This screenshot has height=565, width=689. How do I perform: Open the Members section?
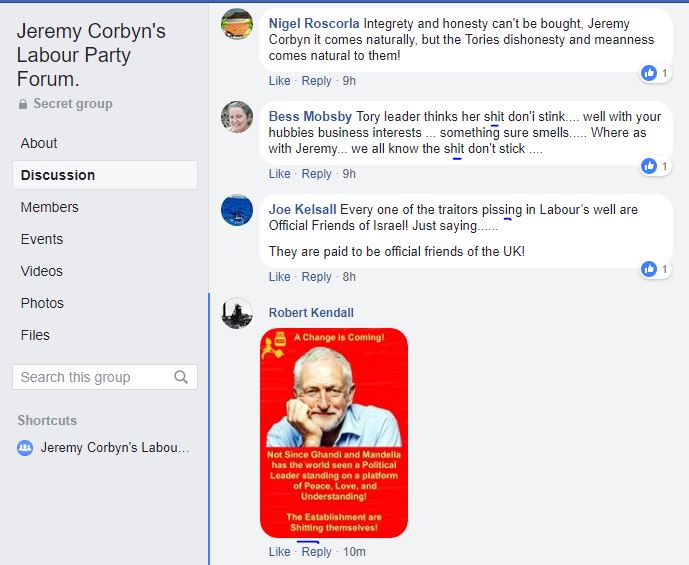pos(50,207)
